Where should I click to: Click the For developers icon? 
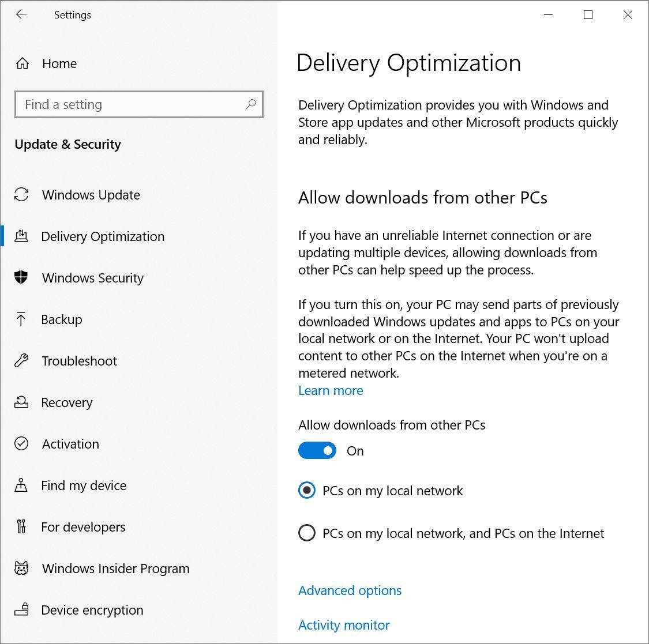click(21, 526)
